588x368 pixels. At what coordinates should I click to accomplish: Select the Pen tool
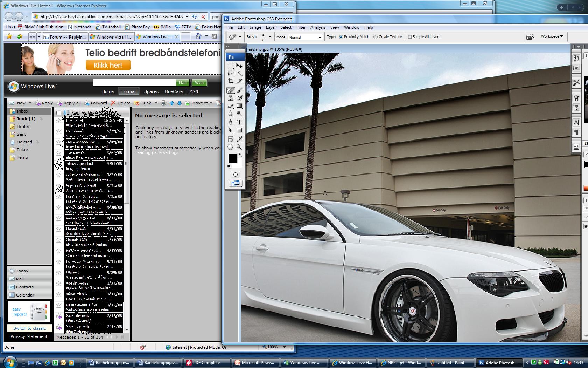pyautogui.click(x=231, y=122)
